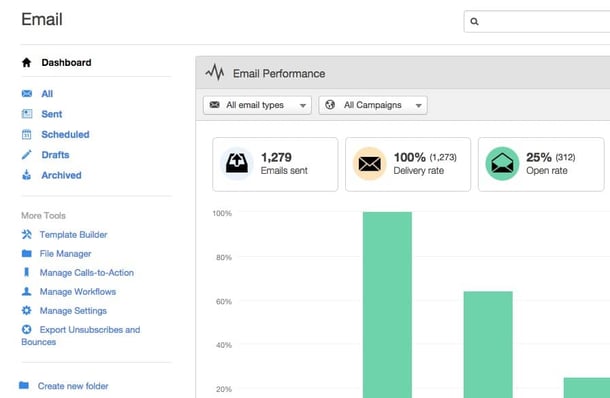Viewport: 610px width, 398px height.
Task: Open Manage Calls-to-Action link
Action: pyautogui.click(x=87, y=273)
